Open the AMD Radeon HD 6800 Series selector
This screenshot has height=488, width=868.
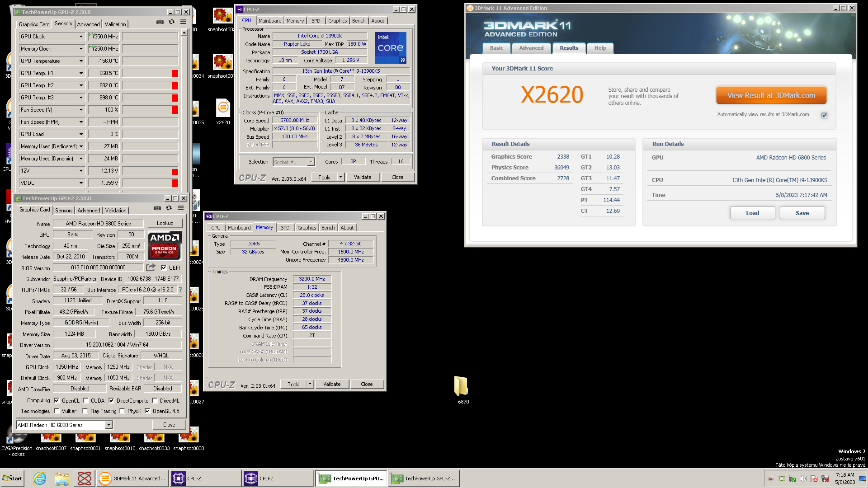click(64, 425)
